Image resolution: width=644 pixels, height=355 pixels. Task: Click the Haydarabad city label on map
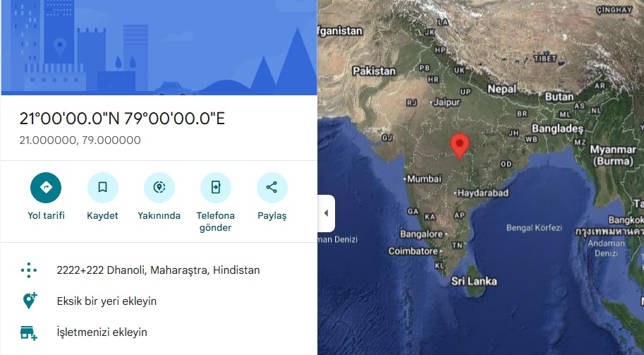(x=482, y=193)
